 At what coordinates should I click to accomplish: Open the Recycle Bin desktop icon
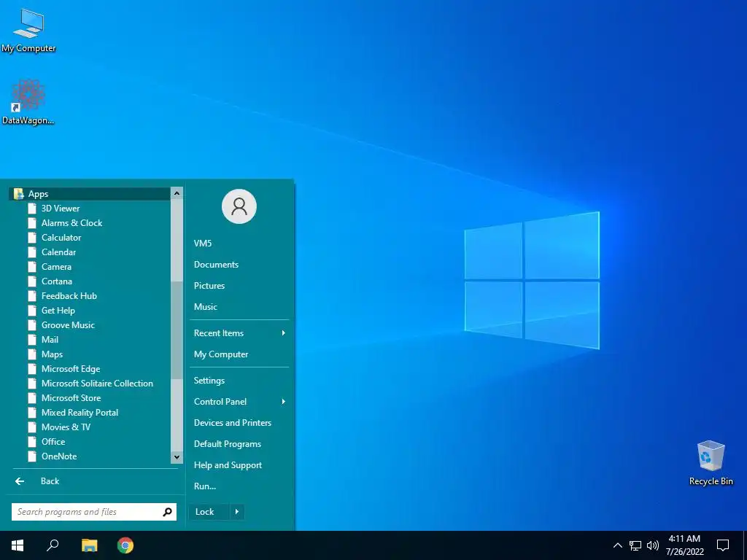tap(711, 463)
